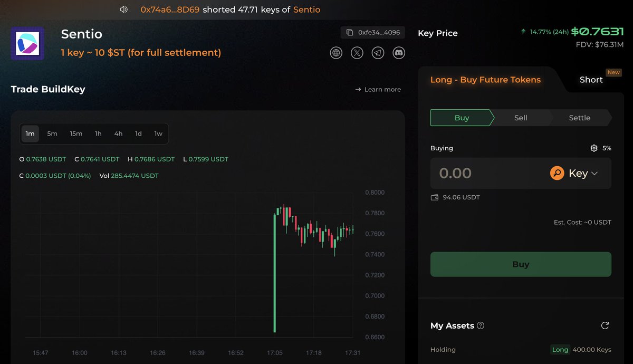Click the 17:31 time axis label
Screen dimensions: 633x364
[x=352, y=353]
